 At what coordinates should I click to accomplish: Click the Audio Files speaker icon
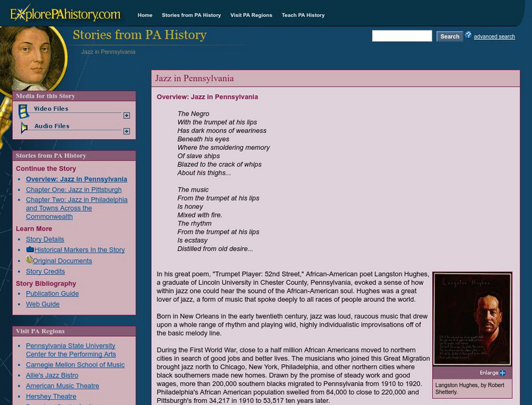24,128
